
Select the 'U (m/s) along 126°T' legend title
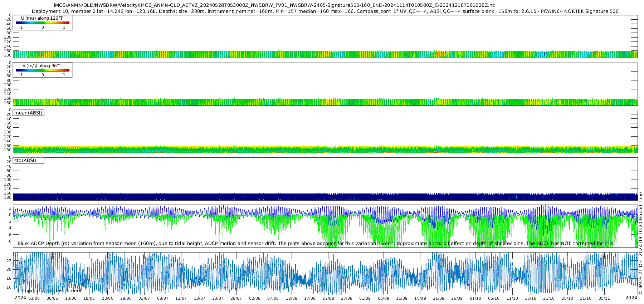click(x=42, y=18)
